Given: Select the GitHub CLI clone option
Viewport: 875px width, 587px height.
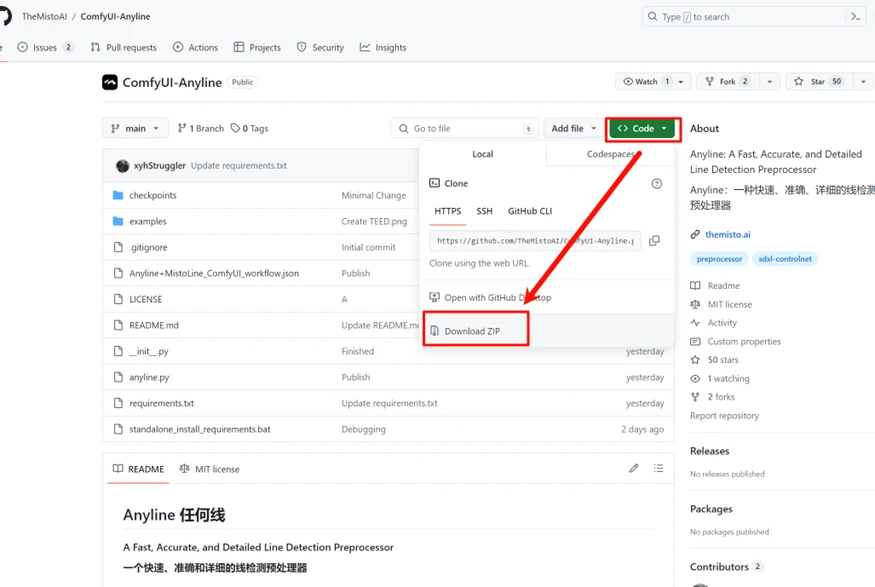Looking at the screenshot, I should pyautogui.click(x=530, y=211).
